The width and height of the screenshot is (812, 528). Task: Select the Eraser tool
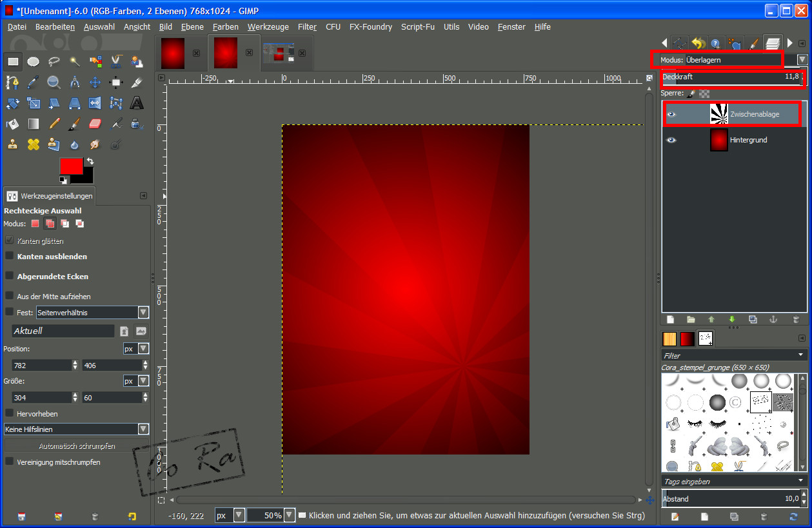tap(95, 124)
